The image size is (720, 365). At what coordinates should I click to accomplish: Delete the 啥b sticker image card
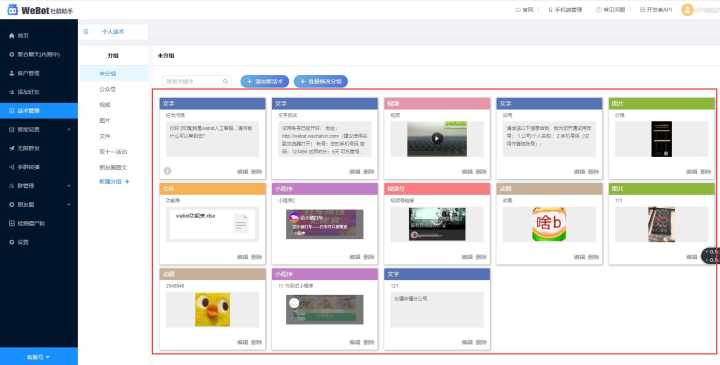pyautogui.click(x=593, y=257)
